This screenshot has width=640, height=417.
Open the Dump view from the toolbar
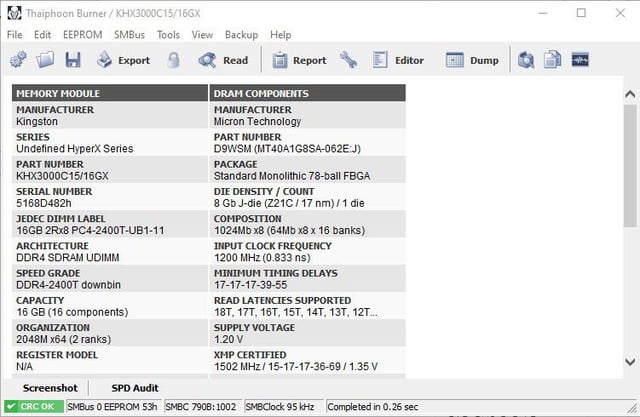pyautogui.click(x=472, y=60)
